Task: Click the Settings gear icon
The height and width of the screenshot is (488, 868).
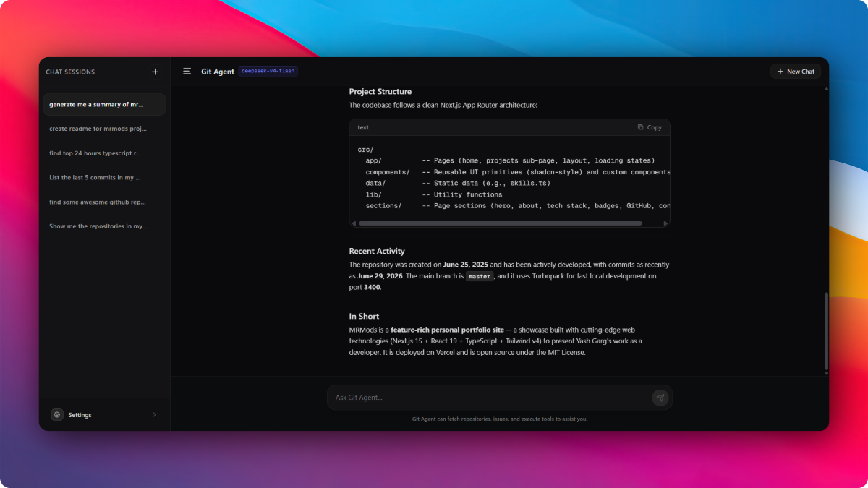Action: click(57, 415)
